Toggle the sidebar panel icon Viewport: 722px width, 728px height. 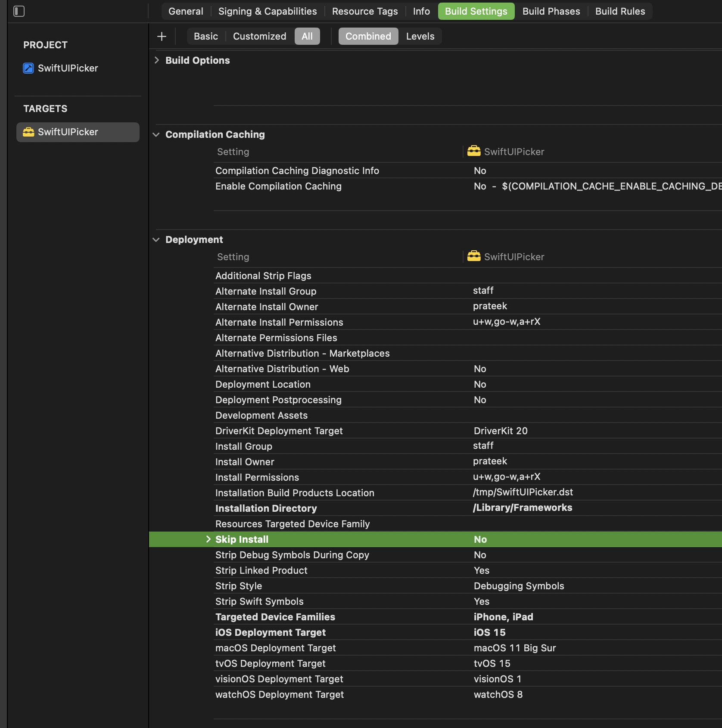click(x=19, y=11)
